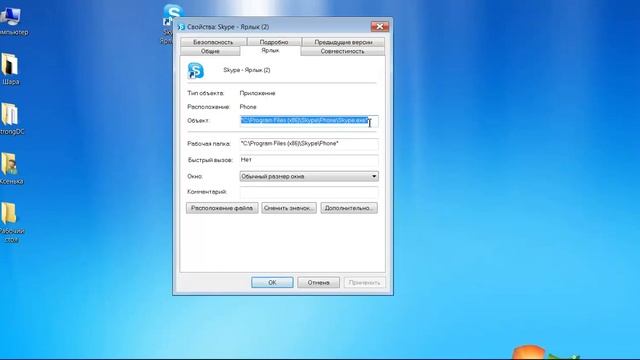640x360 pixels.
Task: Close the Skype properties dialog
Action: tap(380, 27)
